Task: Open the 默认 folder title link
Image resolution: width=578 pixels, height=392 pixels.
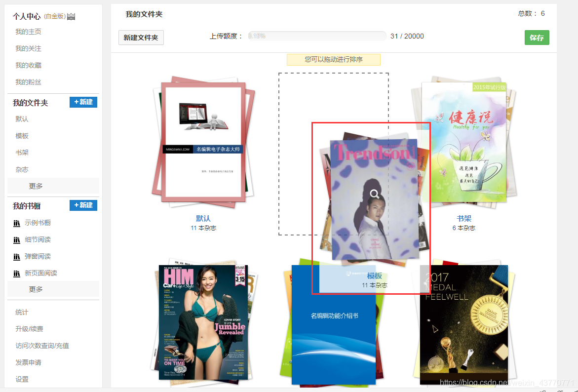Action: point(203,218)
